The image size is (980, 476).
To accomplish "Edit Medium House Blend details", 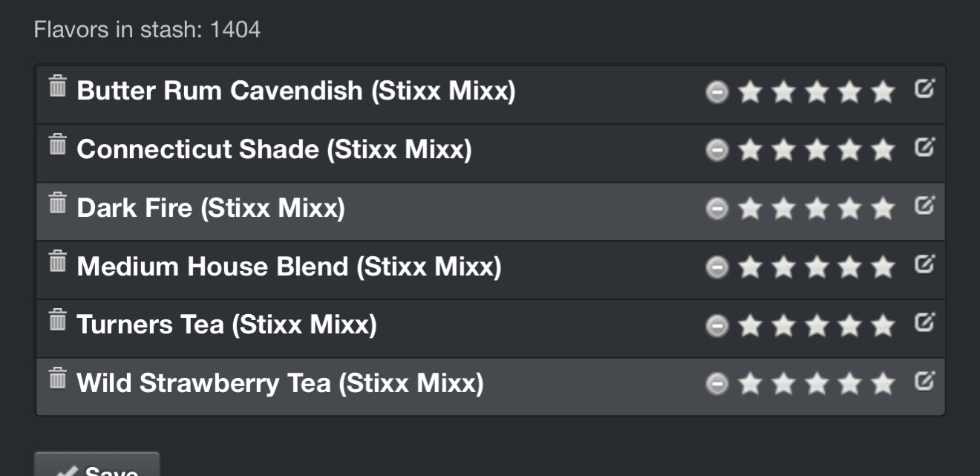I will click(x=924, y=264).
